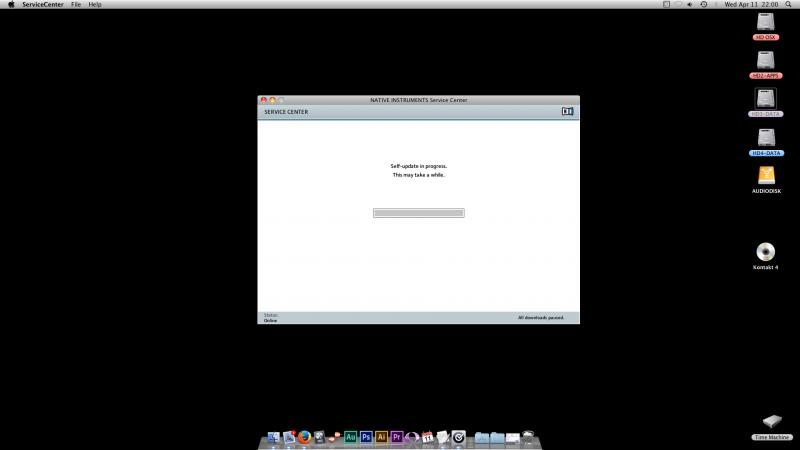Click the 'Online' status text
This screenshot has height=450, width=800.
(x=270, y=320)
